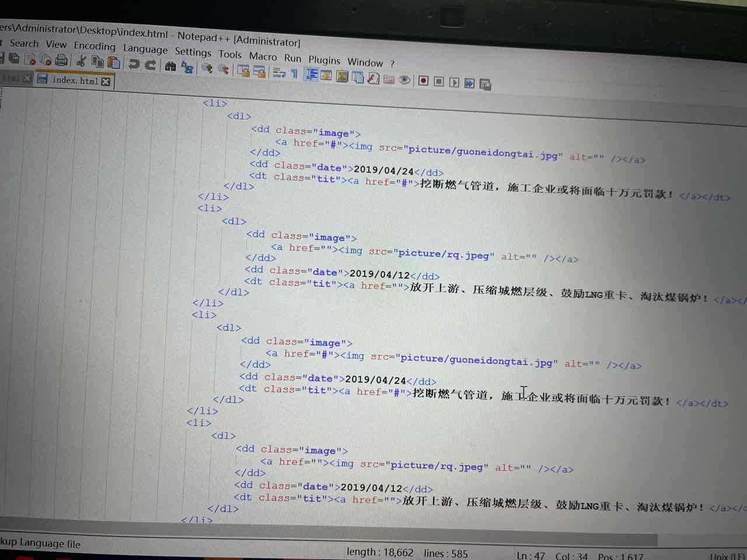Click the Undo arrow icon
Screen dimensions: 747x560
(x=134, y=64)
